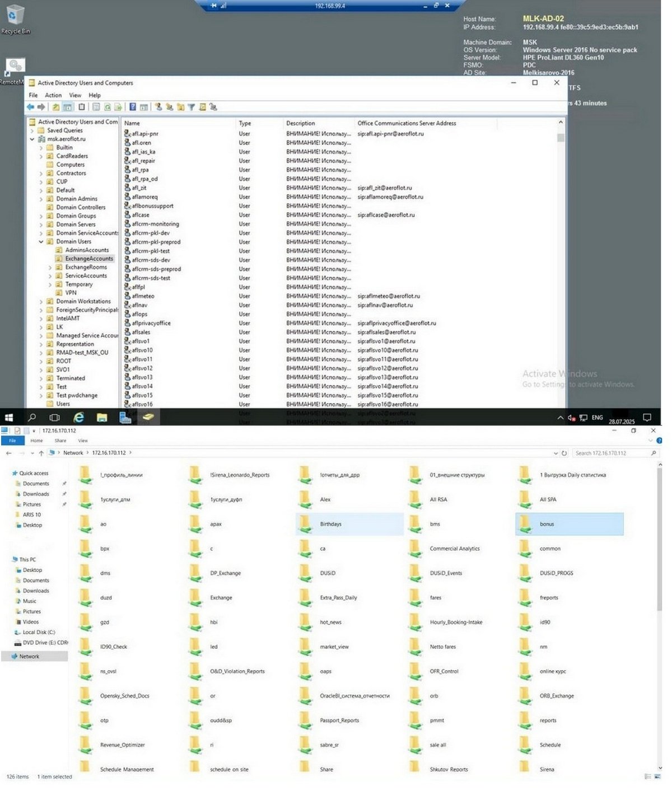Screen dimensions: 672x805
Task: Click the Back arrow in ADUC toolbar
Action: tap(30, 107)
